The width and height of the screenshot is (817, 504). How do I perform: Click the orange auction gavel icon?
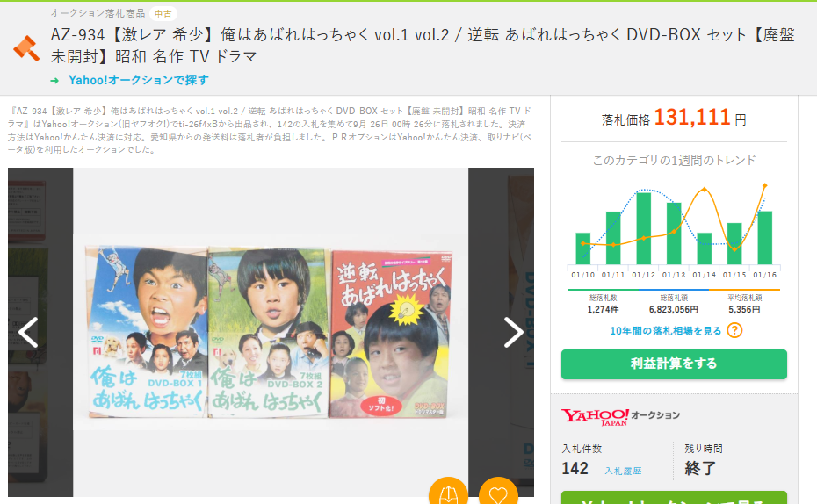[26, 48]
